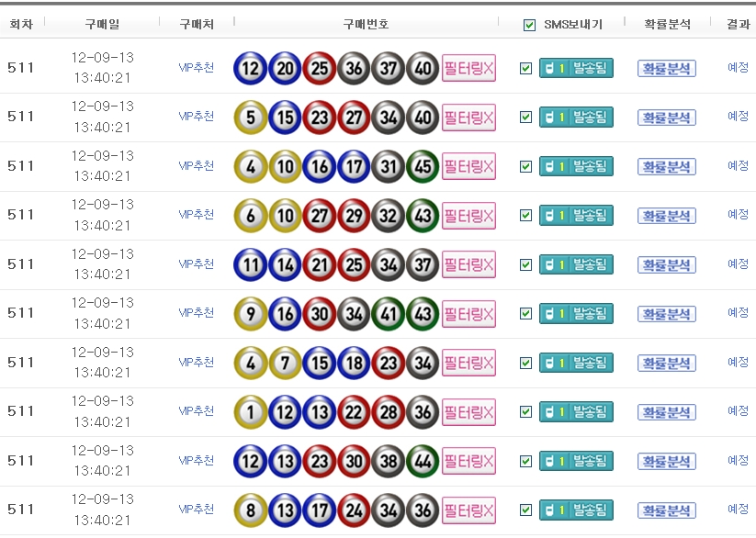Click the 구매일 column header

tap(102, 24)
